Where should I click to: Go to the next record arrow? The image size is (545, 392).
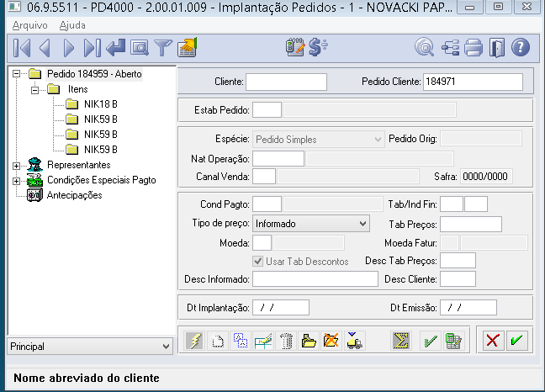click(68, 48)
